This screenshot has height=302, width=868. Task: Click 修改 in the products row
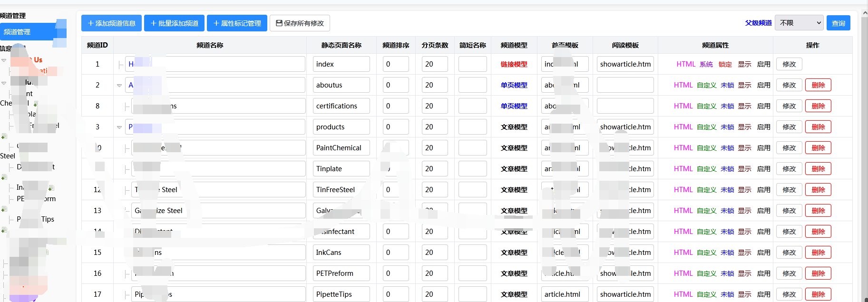coord(789,127)
